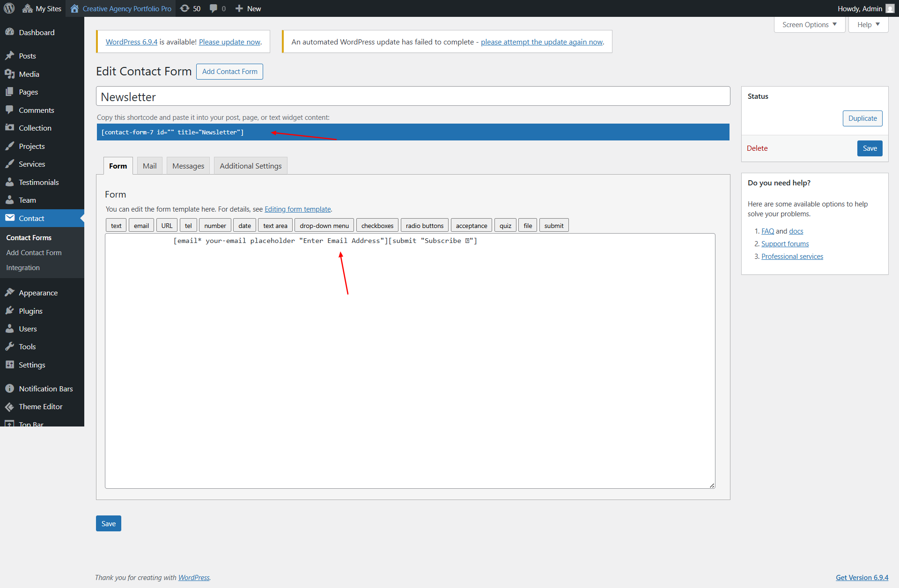Click inside the form template textarea
The height and width of the screenshot is (588, 899).
click(x=410, y=361)
